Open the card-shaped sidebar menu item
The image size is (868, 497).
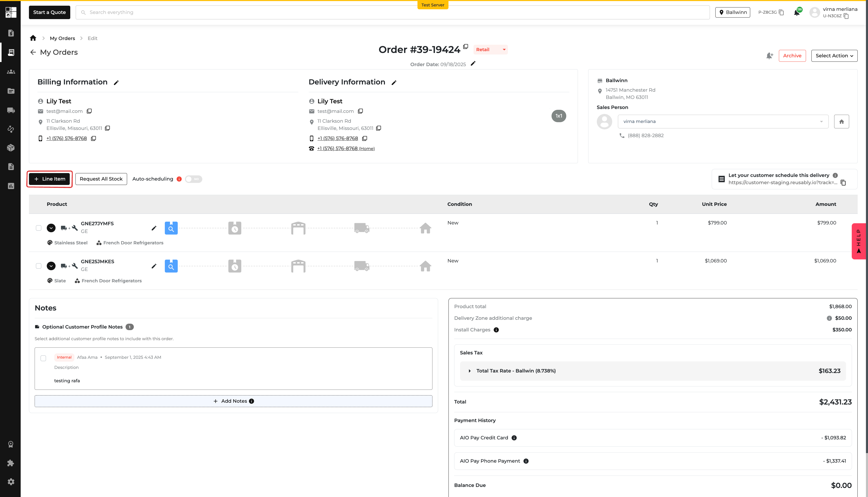click(x=11, y=91)
